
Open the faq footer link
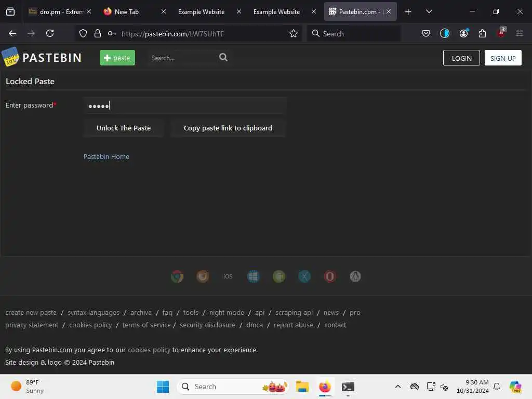[x=167, y=312]
